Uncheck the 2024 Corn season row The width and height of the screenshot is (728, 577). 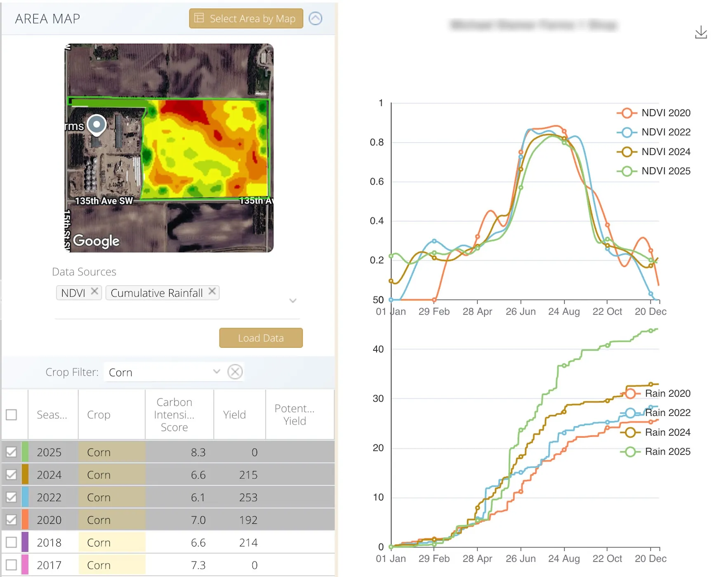click(x=12, y=475)
